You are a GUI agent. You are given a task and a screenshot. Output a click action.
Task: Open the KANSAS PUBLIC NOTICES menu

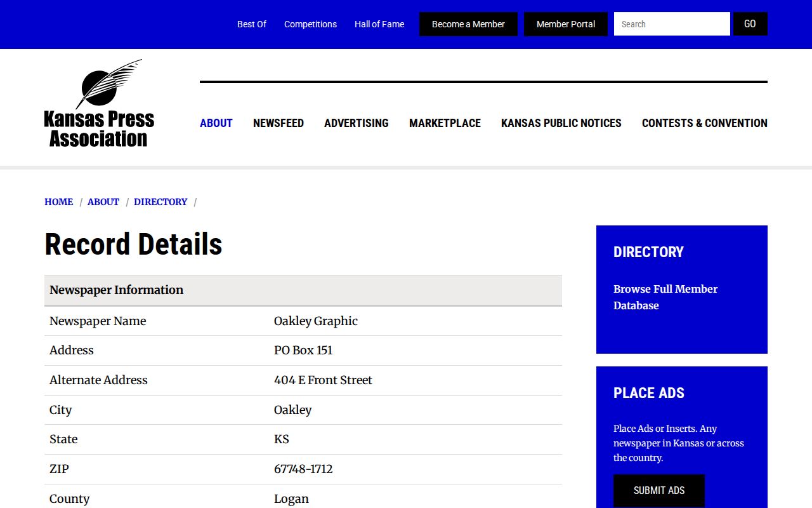[x=561, y=123]
